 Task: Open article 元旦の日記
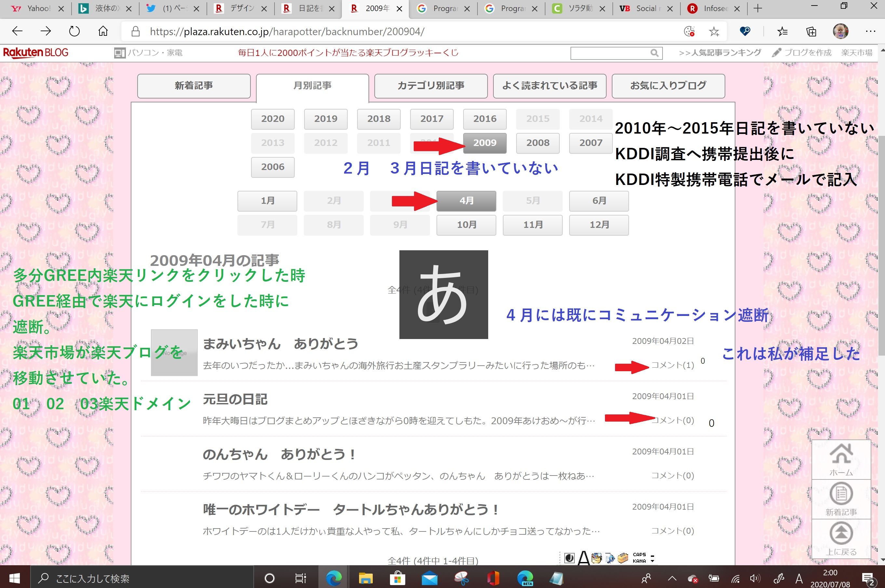coord(235,399)
